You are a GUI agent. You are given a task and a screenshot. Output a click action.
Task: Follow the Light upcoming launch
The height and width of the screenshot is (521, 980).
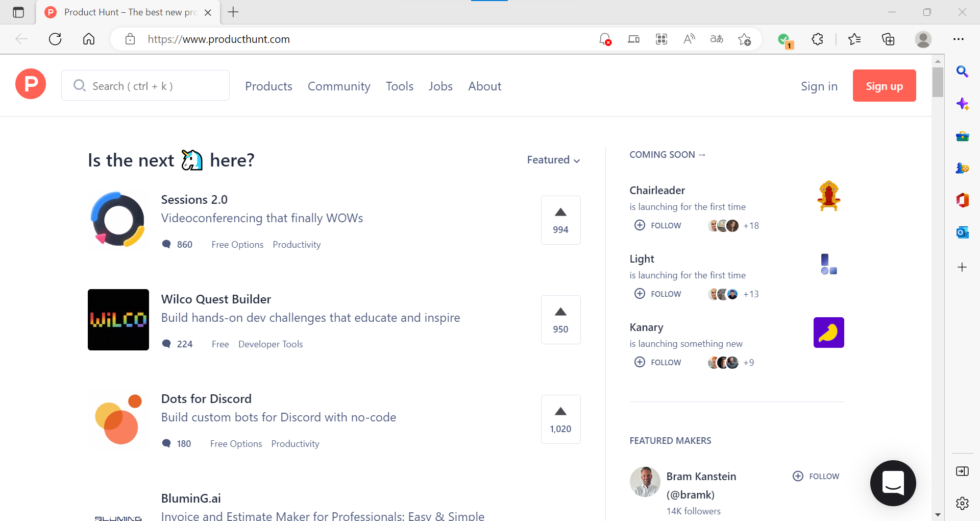click(657, 294)
